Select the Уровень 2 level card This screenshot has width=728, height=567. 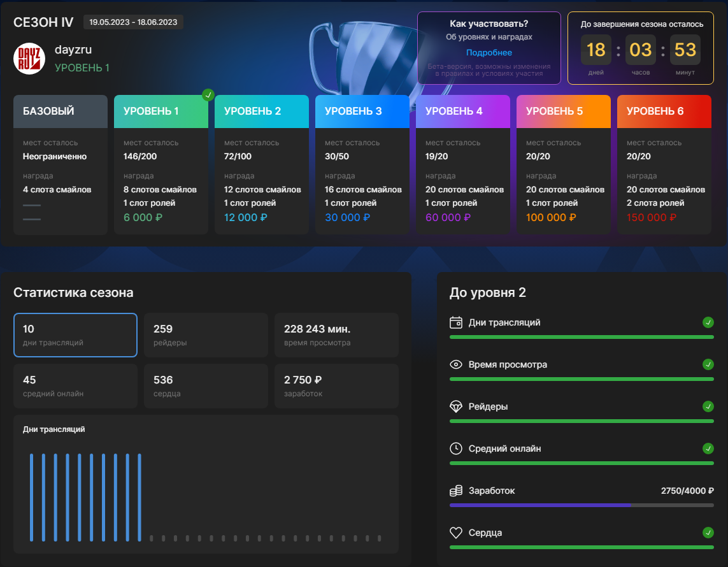262,165
